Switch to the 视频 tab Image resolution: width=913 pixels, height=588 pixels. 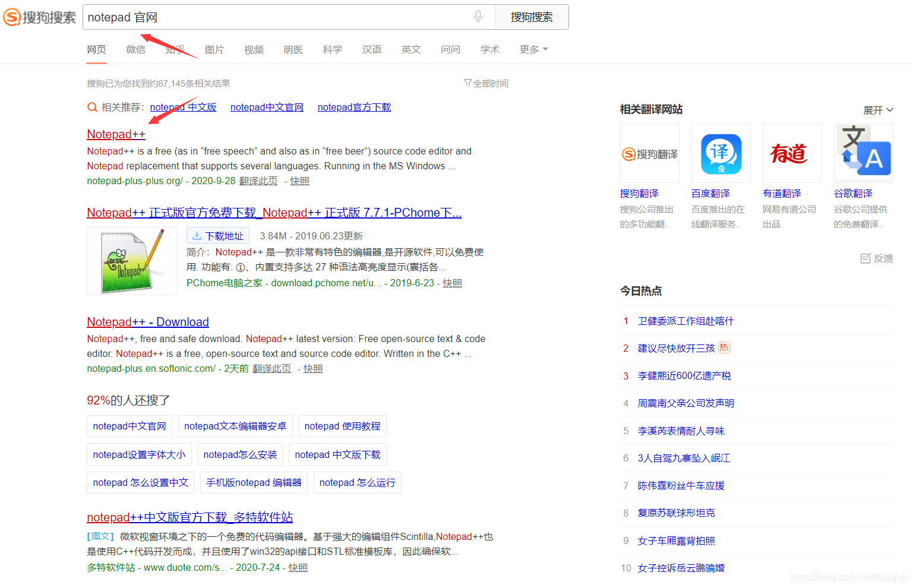pos(254,50)
